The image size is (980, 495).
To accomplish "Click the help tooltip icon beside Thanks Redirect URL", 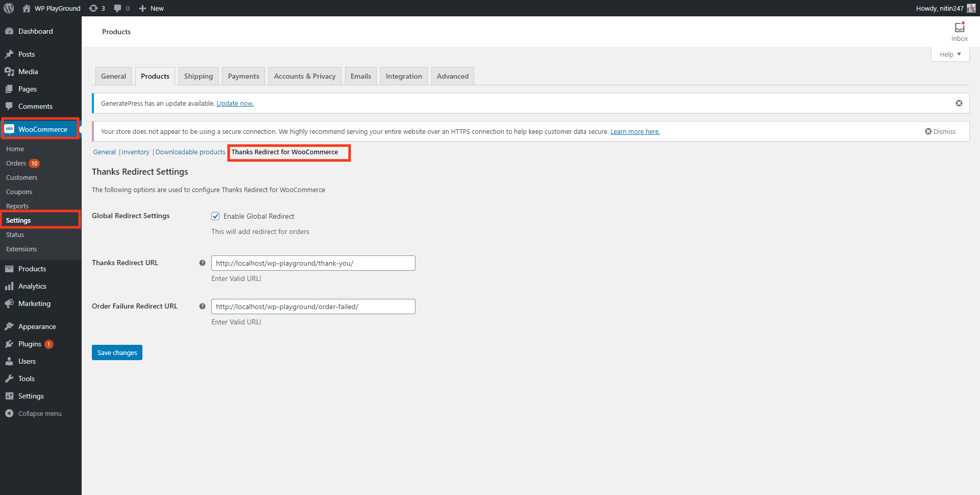I will [202, 263].
